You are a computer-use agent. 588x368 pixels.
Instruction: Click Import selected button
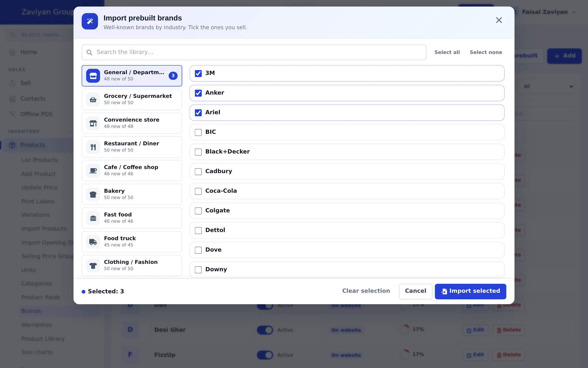[x=470, y=291]
